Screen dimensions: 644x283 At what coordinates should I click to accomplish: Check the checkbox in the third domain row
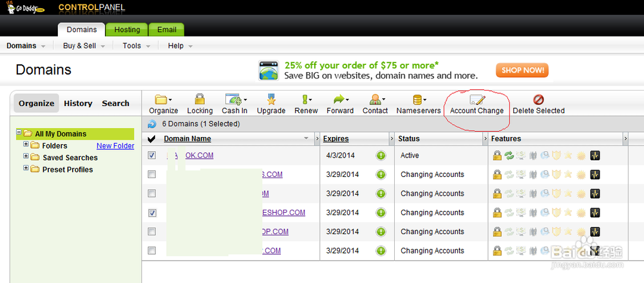pyautogui.click(x=152, y=193)
